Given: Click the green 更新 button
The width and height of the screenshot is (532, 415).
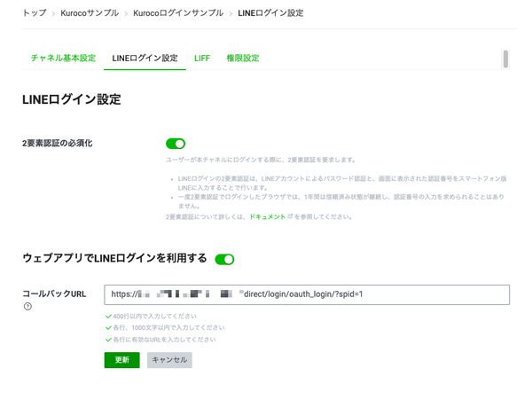Looking at the screenshot, I should pyautogui.click(x=121, y=360).
